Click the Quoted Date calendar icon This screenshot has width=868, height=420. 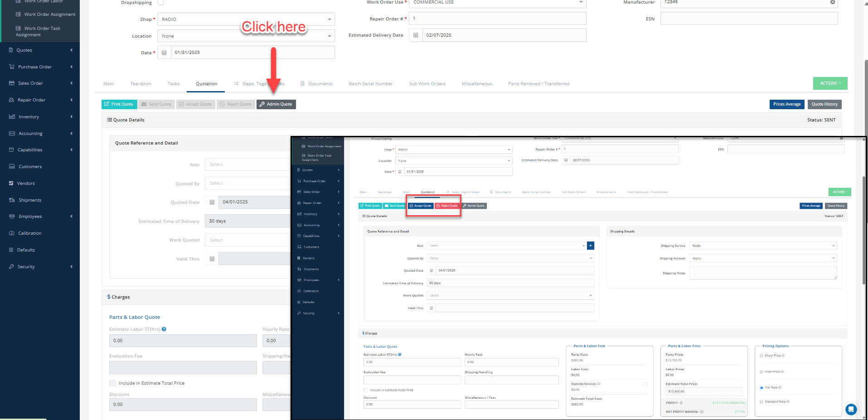tap(212, 202)
